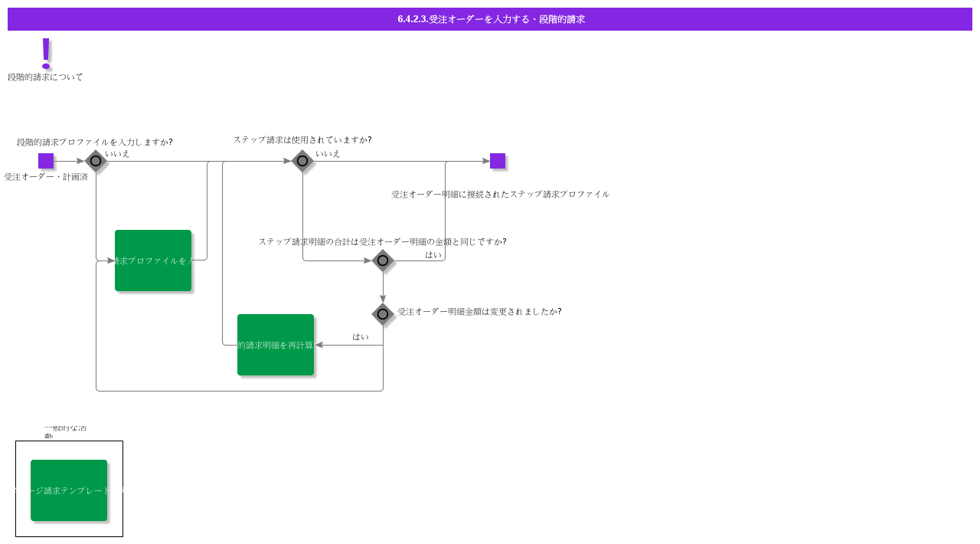Select the green 請求テンプレート activity in legend
The height and width of the screenshot is (544, 980).
(69, 490)
